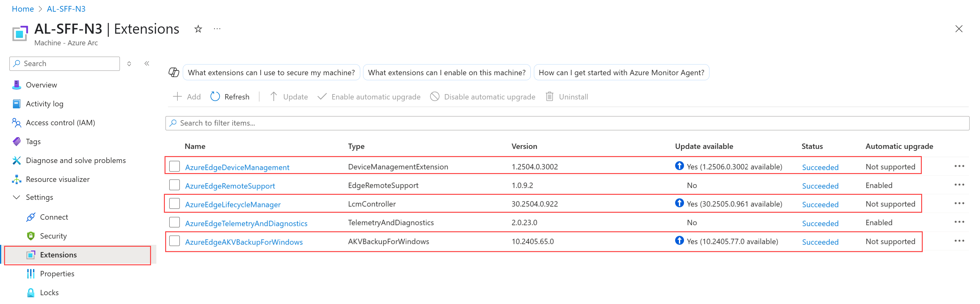The image size is (980, 304).
Task: Click the favorite star icon
Action: coord(198,29)
